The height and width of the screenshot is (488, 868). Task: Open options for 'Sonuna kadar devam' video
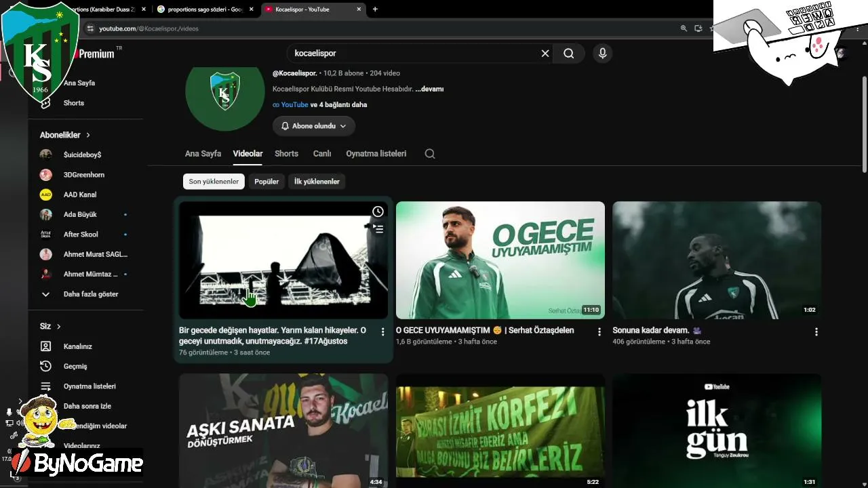coord(816,332)
